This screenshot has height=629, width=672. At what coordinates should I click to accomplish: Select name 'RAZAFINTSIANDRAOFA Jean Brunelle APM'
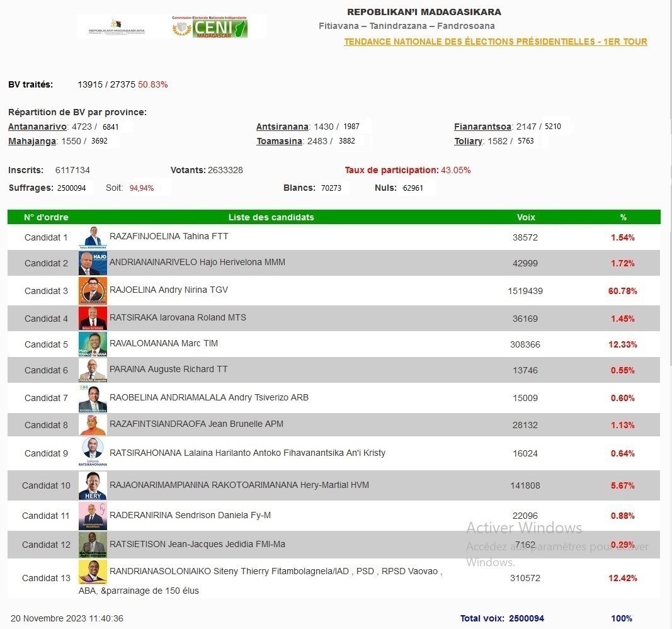[x=196, y=424]
